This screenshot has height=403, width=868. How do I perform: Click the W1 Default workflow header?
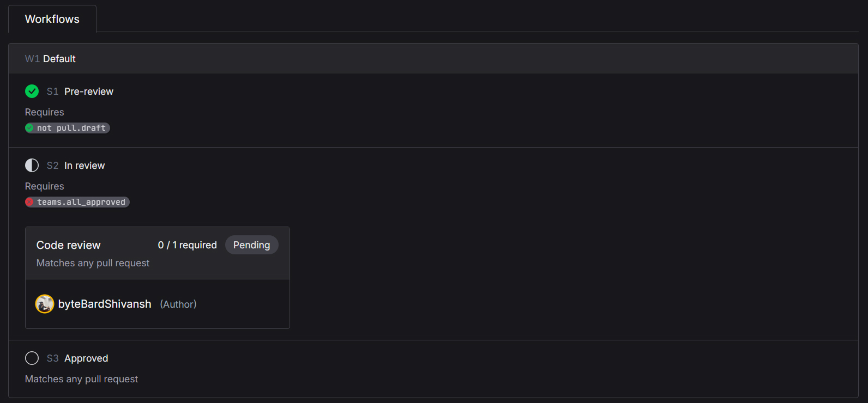tap(50, 59)
